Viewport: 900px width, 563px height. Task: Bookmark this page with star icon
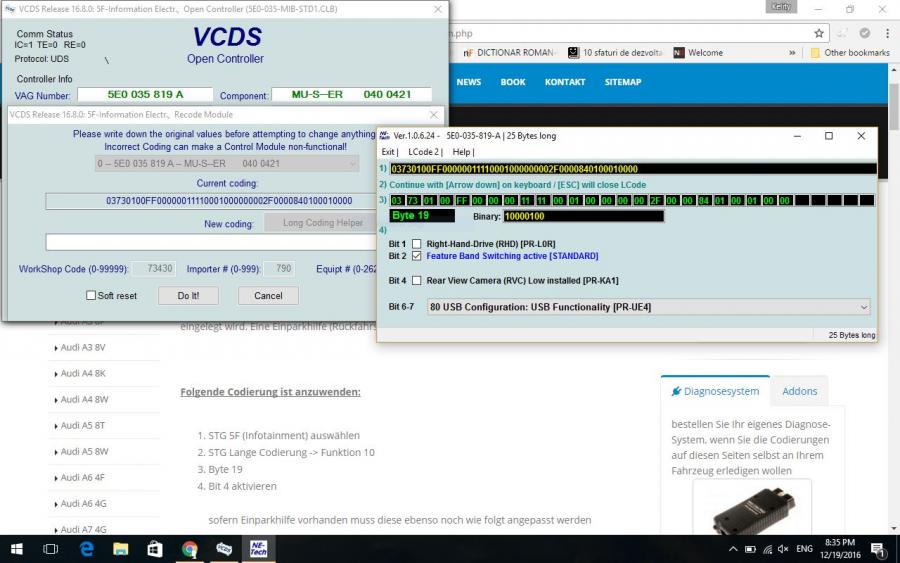tap(819, 33)
